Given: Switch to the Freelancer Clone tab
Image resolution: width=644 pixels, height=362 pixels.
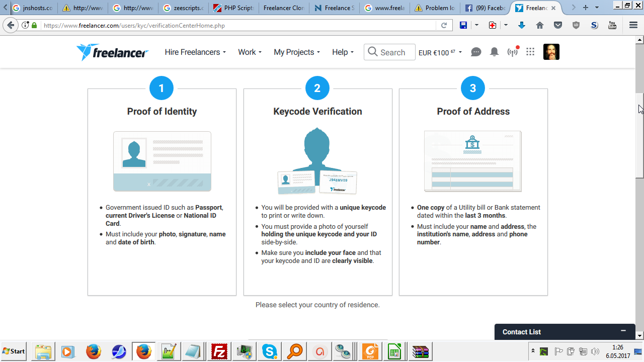Looking at the screenshot, I should pyautogui.click(x=283, y=8).
